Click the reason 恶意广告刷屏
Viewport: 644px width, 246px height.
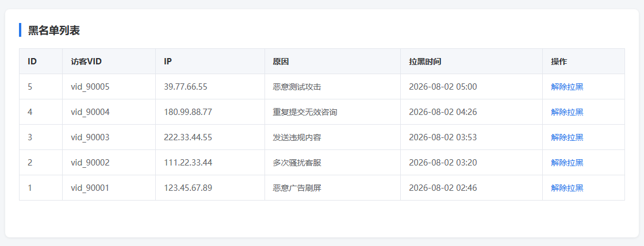[297, 188]
